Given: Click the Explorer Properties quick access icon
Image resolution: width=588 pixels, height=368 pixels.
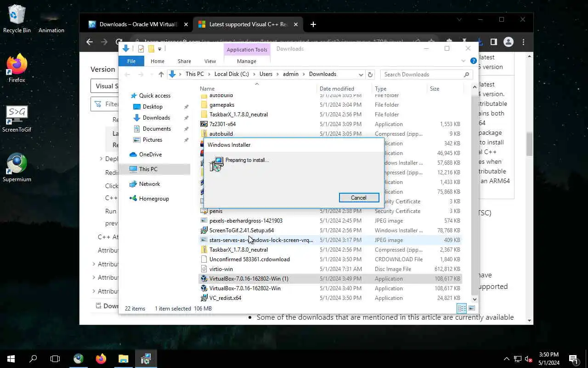Looking at the screenshot, I should [141, 49].
